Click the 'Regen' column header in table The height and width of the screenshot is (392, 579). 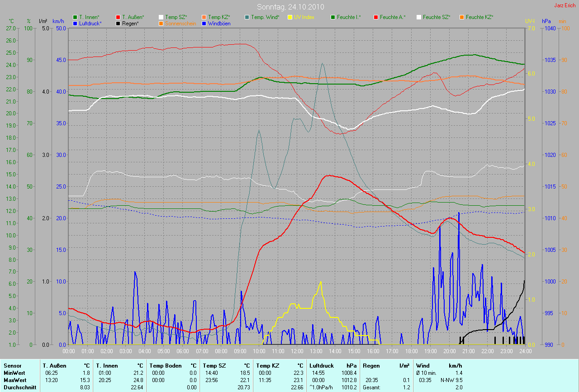tap(371, 366)
